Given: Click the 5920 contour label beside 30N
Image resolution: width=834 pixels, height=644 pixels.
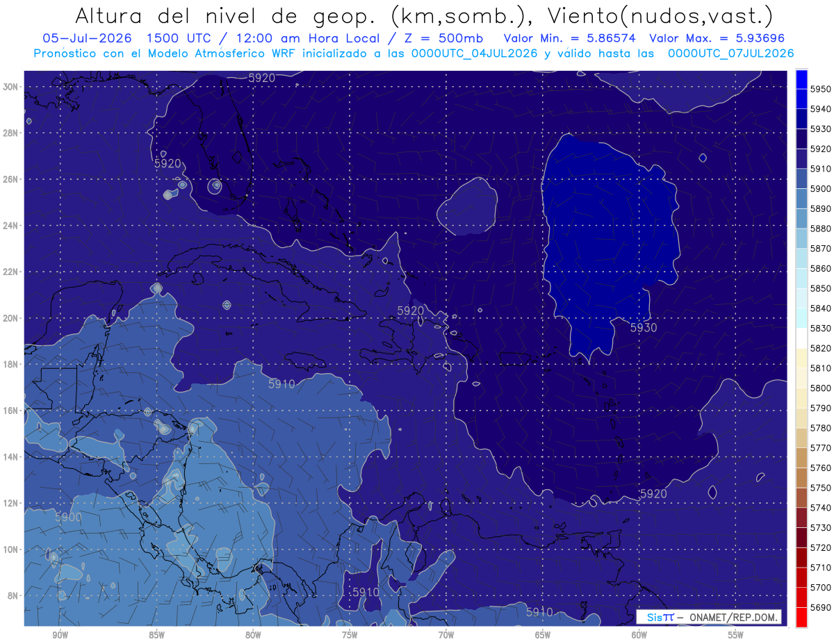Looking at the screenshot, I should pyautogui.click(x=262, y=78).
